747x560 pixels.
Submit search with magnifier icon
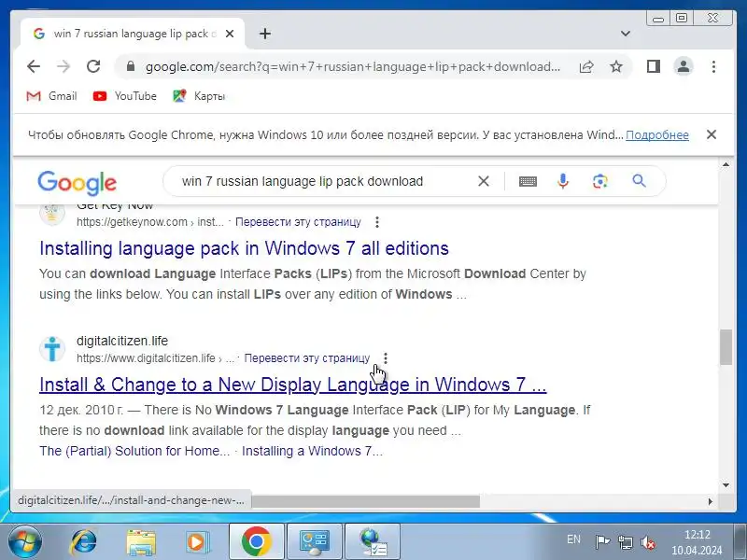coord(639,181)
